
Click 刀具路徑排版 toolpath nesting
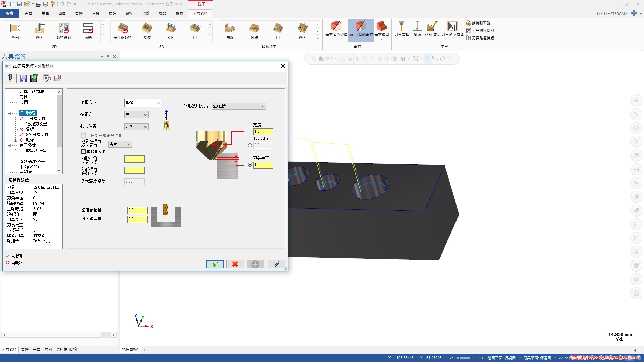pyautogui.click(x=480, y=38)
